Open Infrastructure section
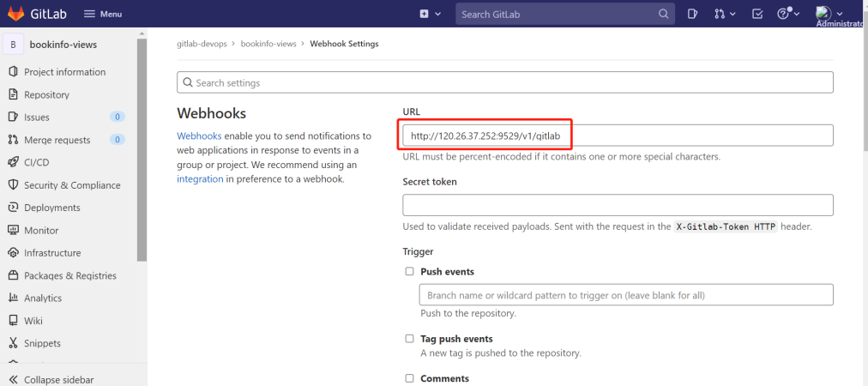868x386 pixels. (52, 253)
